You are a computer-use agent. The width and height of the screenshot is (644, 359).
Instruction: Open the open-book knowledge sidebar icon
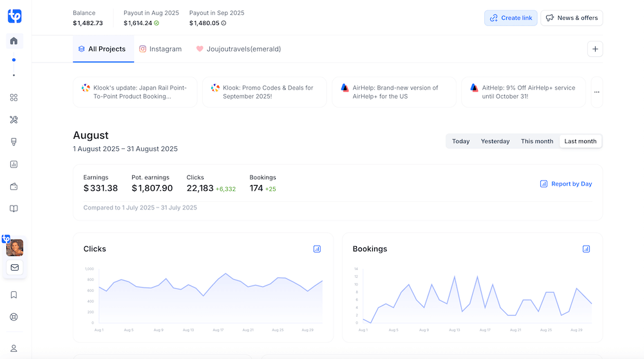click(14, 208)
